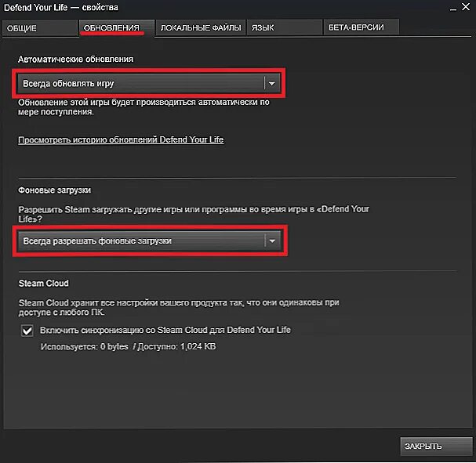Open 'Всегда разрешать фоновые загрузки' dropdown
Image resolution: width=476 pixels, height=463 pixels.
pos(149,241)
